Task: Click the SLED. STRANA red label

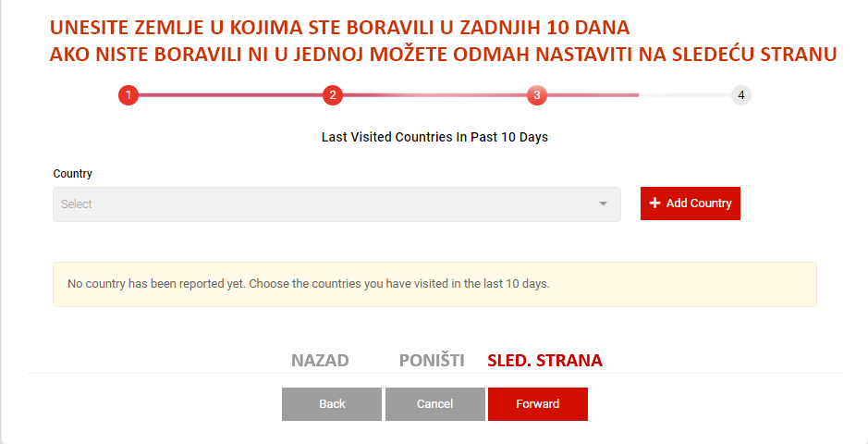Action: (x=544, y=361)
